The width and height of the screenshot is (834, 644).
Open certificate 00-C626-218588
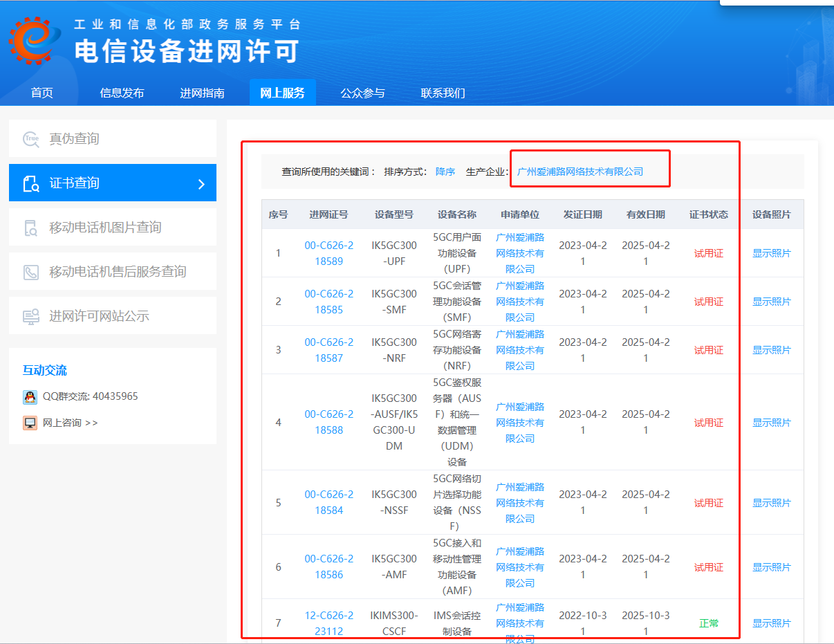tap(328, 422)
